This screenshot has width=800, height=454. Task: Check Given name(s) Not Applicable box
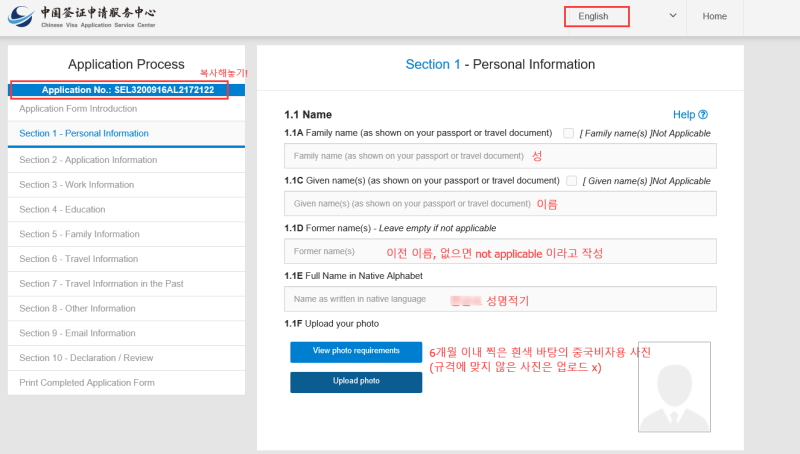click(571, 181)
